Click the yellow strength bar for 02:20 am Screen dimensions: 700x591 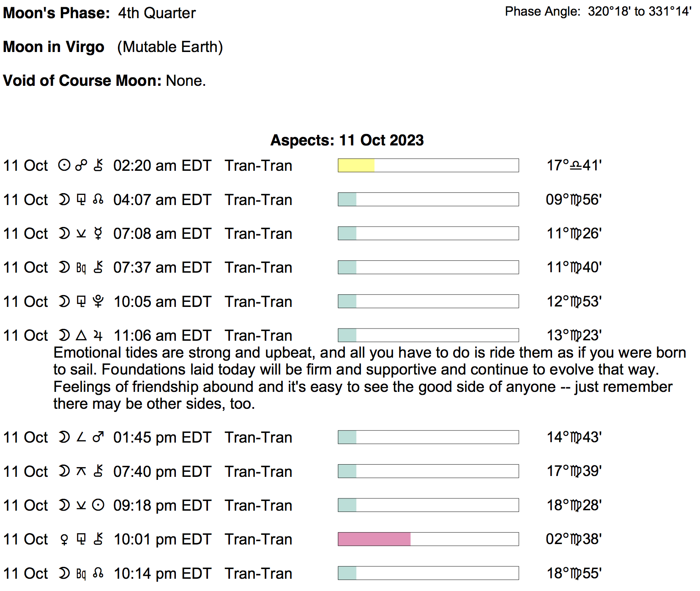356,165
